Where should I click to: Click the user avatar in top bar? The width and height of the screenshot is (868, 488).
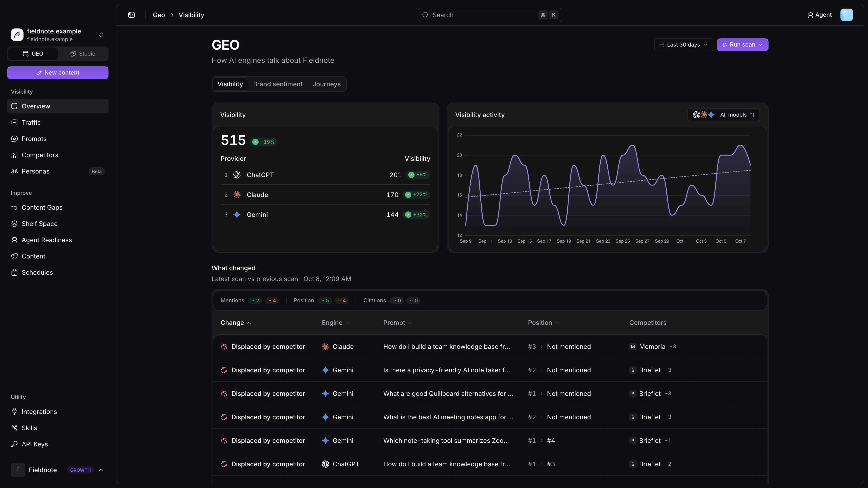[x=847, y=15]
